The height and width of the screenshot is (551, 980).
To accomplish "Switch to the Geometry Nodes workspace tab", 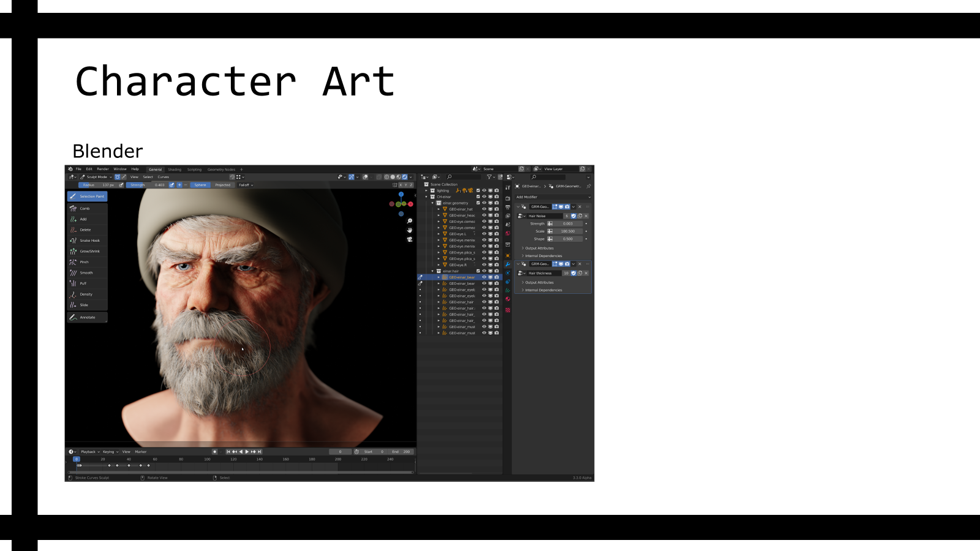I will 221,170.
